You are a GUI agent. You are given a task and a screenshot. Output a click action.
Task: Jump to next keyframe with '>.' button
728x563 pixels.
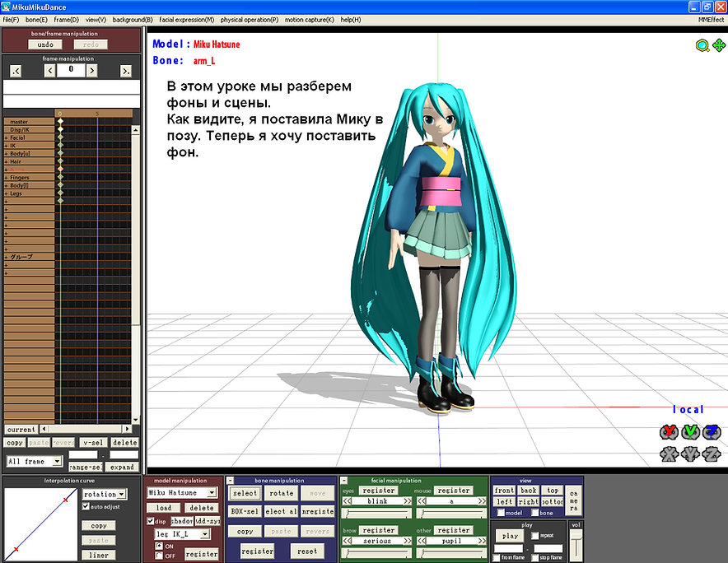click(x=126, y=71)
